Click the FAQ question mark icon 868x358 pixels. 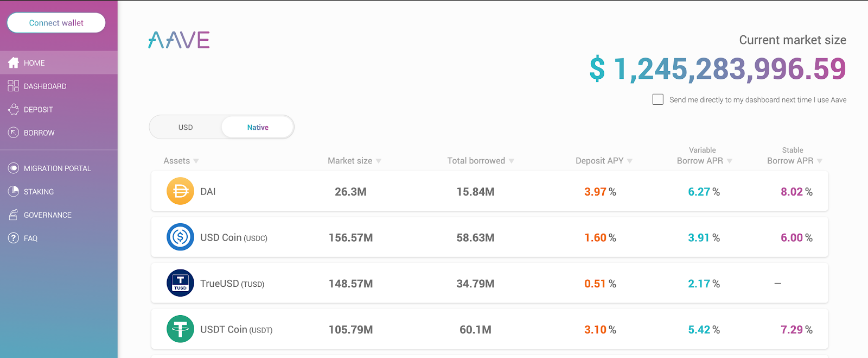[x=14, y=238]
